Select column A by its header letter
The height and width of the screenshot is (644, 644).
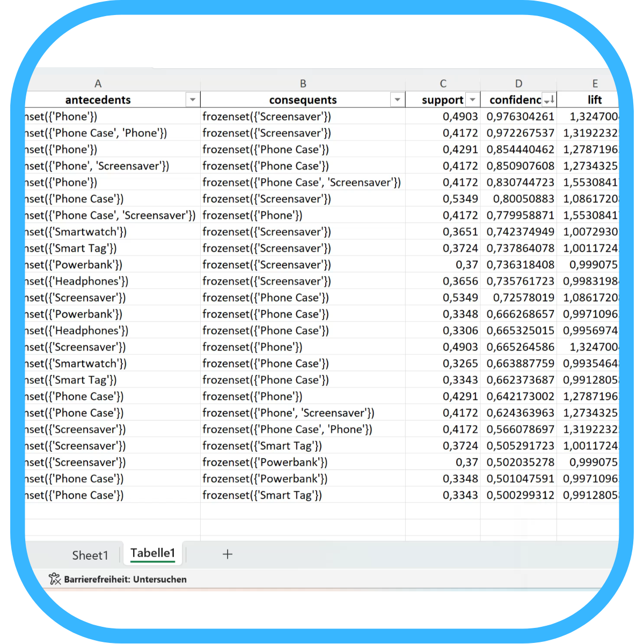point(98,84)
